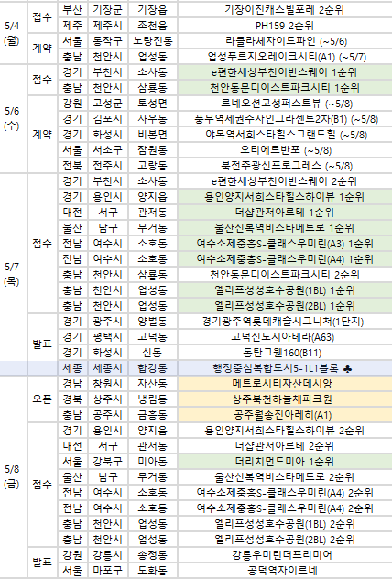Image resolution: width=392 pixels, height=579 pixels.
Task: Select the 5/4 (월) date cell
Action: pyautogui.click(x=12, y=33)
